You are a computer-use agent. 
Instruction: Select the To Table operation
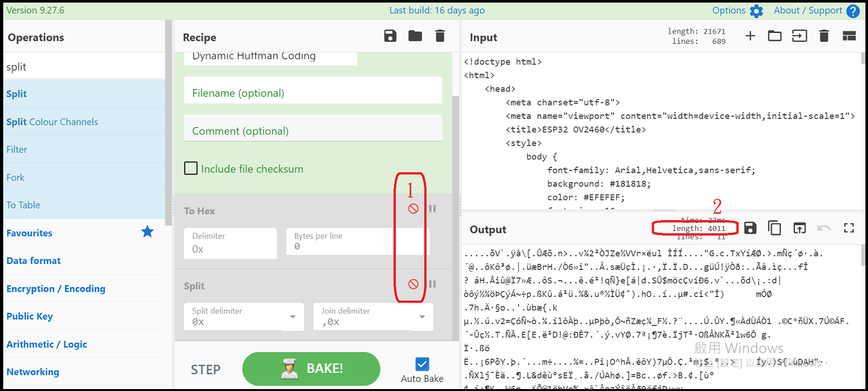click(x=84, y=205)
